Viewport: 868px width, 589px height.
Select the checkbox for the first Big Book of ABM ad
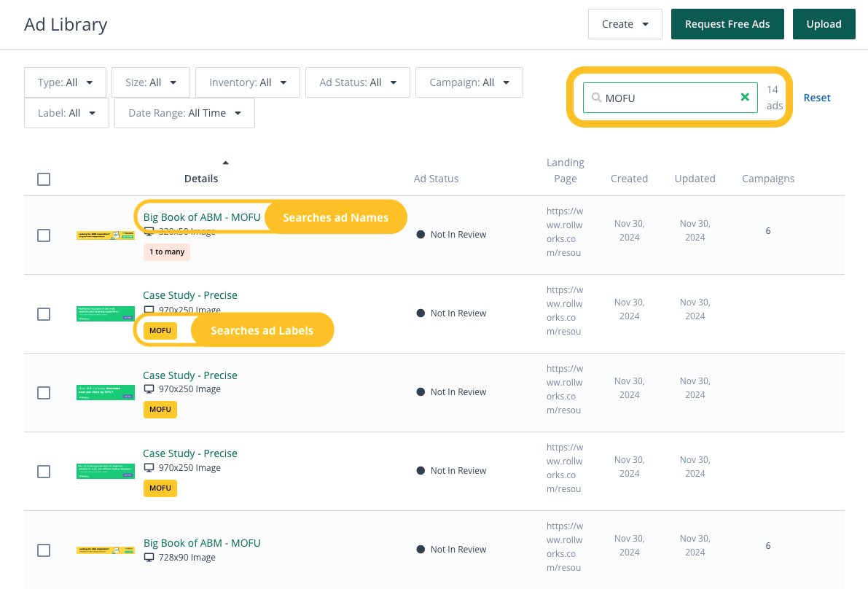[44, 235]
